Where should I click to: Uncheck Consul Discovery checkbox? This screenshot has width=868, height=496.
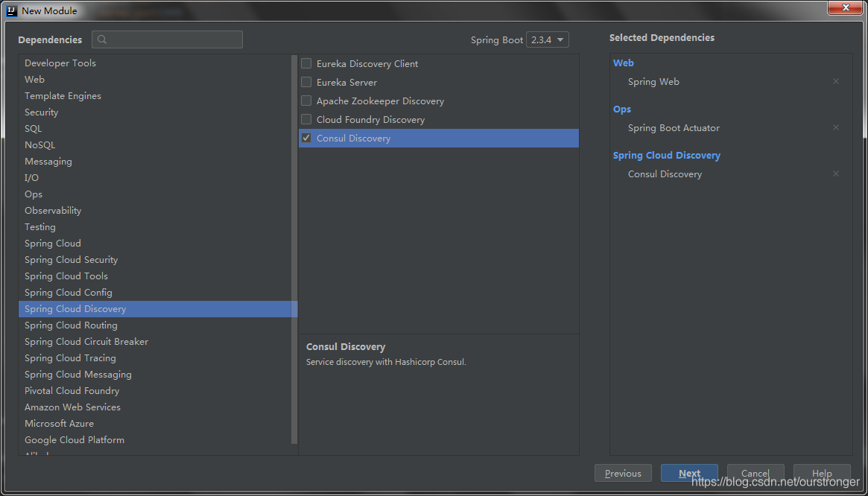tap(306, 138)
